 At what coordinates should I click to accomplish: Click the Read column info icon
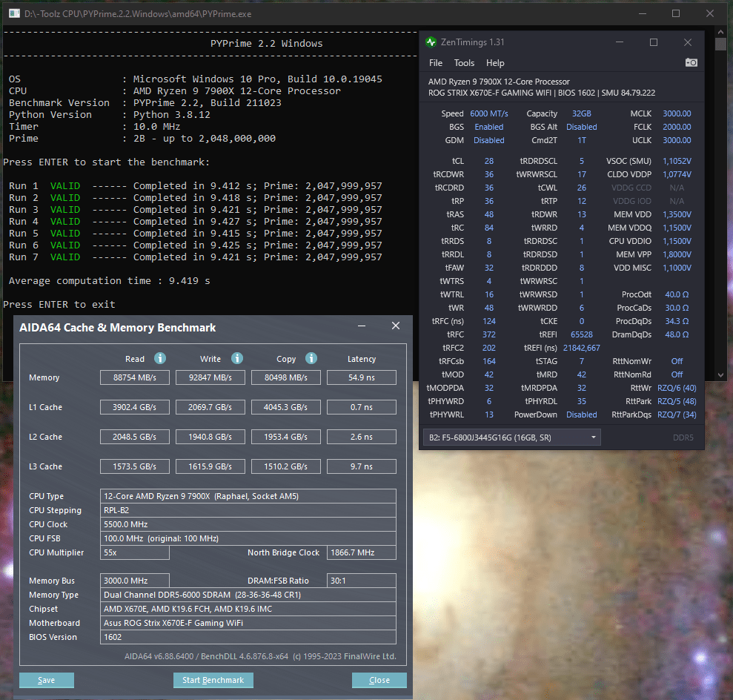(160, 358)
